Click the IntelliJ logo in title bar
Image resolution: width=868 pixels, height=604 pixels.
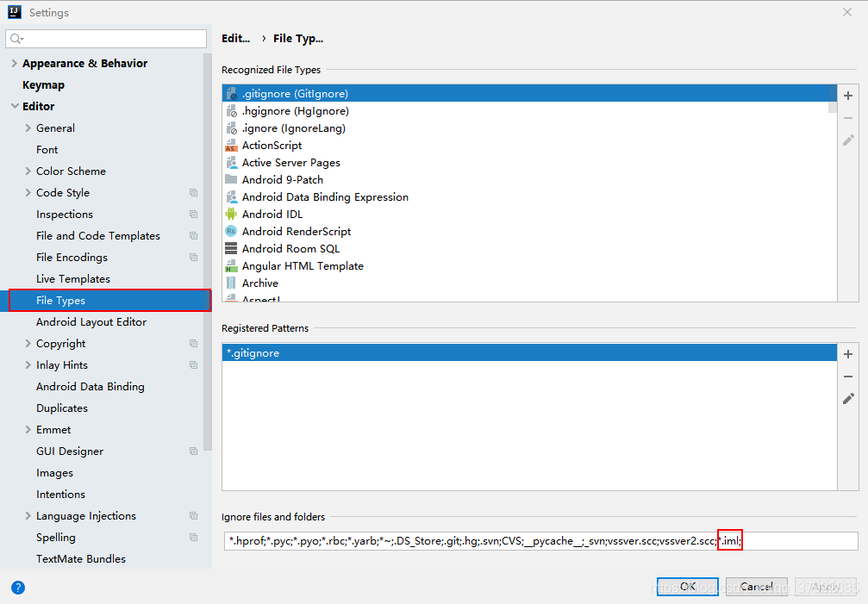click(x=14, y=11)
